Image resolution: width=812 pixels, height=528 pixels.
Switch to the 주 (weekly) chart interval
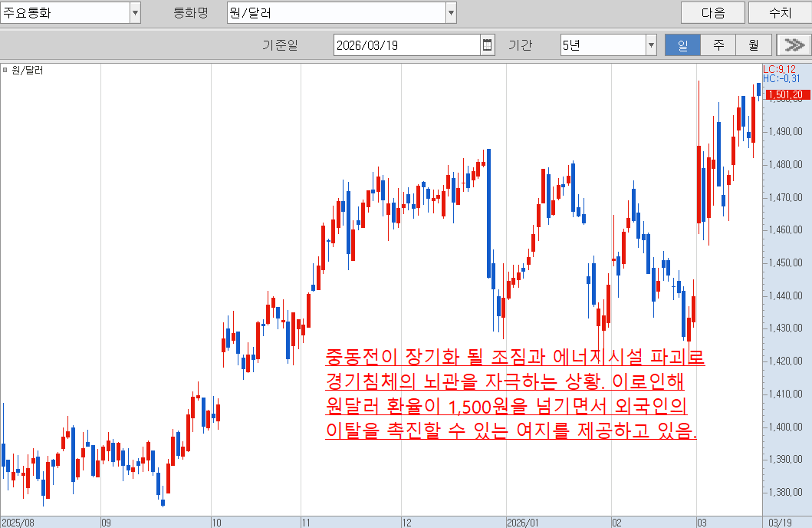click(718, 45)
